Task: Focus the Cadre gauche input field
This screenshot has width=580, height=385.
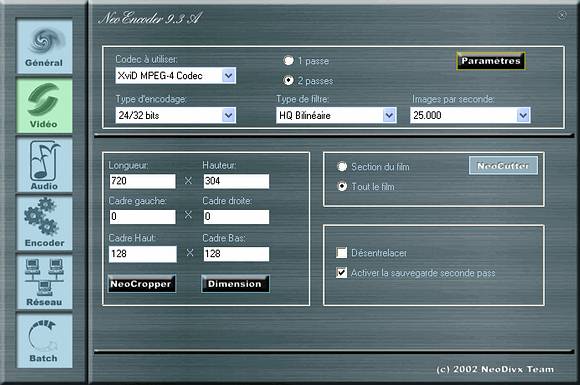Action: click(x=142, y=217)
